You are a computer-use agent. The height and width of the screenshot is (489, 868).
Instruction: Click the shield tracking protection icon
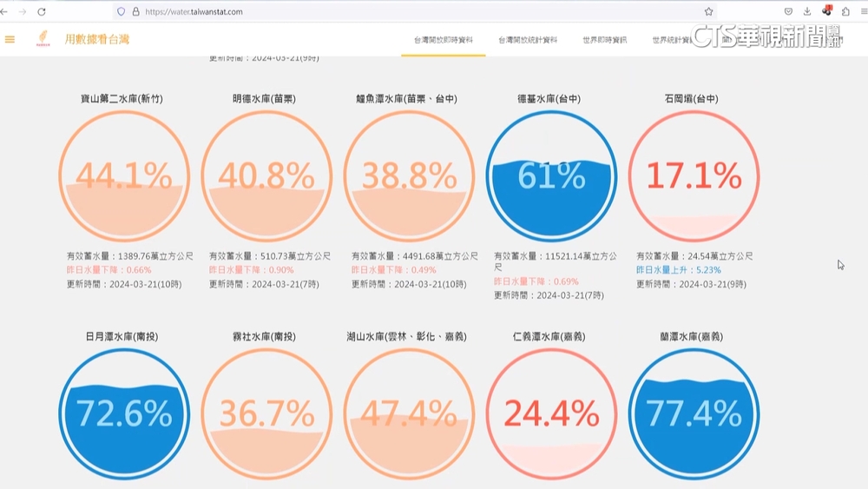click(121, 11)
